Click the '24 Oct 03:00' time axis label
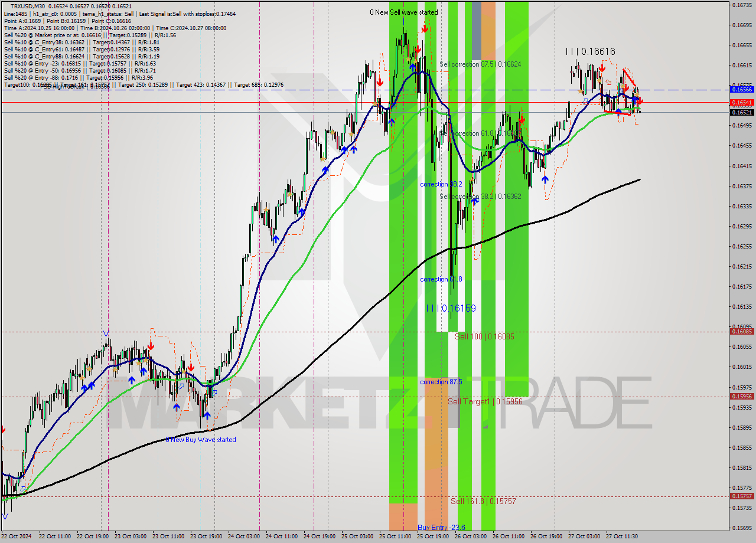 [x=244, y=537]
